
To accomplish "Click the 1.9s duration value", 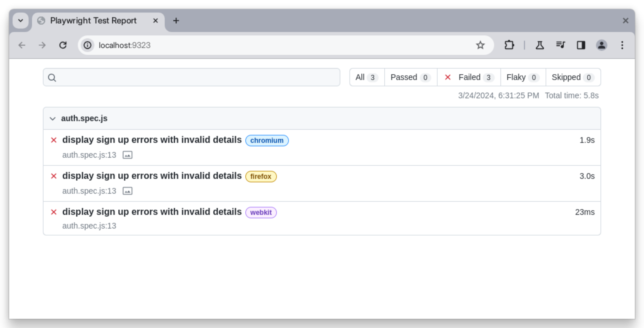I will click(x=587, y=140).
